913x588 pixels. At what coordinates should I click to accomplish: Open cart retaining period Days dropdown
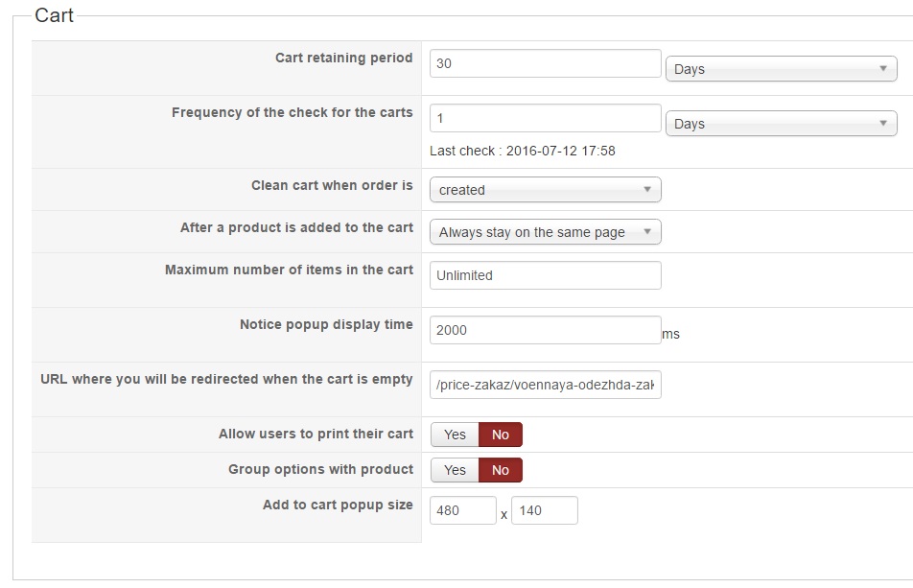pos(781,69)
